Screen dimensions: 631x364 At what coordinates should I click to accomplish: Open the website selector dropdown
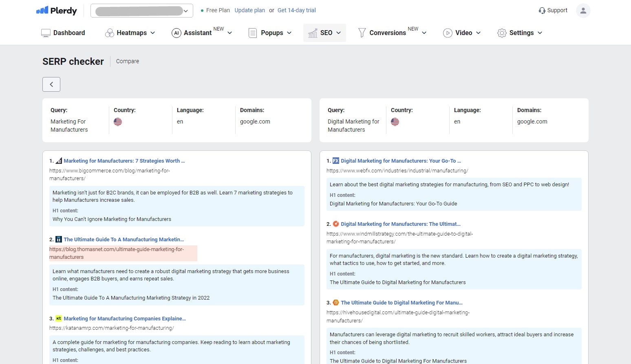[x=142, y=11]
